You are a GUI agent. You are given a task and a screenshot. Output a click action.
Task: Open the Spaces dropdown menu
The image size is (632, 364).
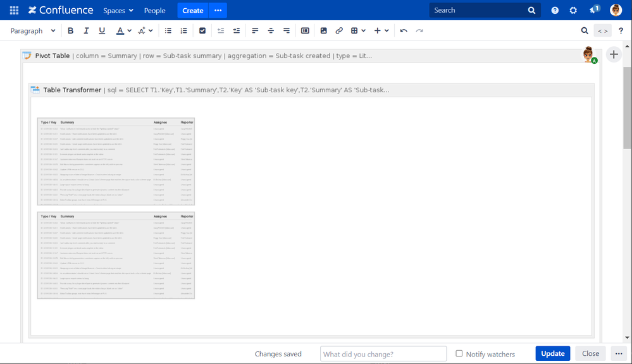[118, 11]
